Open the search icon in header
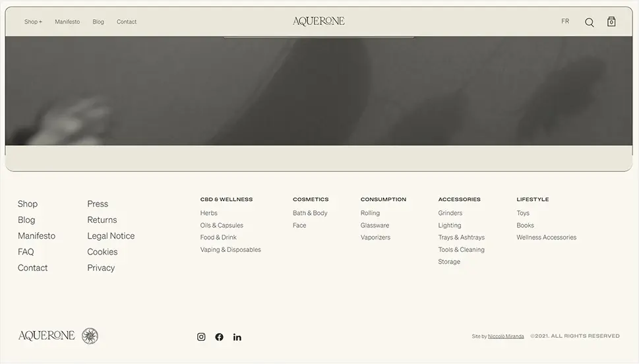 [590, 22]
